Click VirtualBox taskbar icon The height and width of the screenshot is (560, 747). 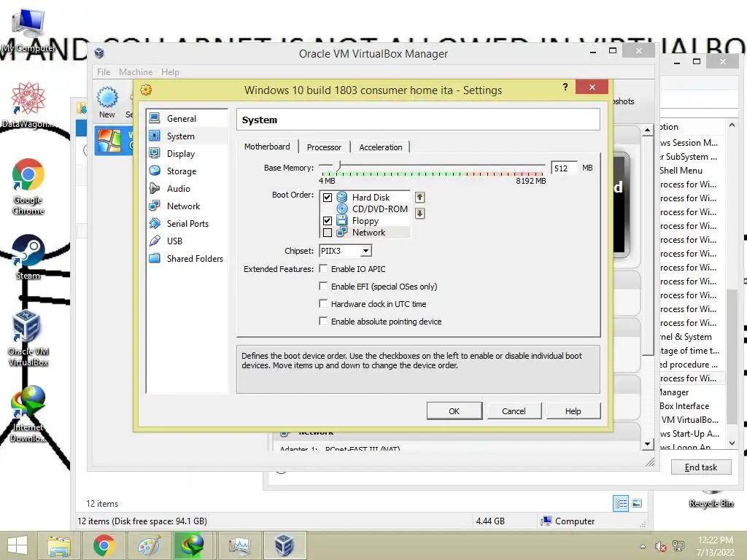click(x=285, y=545)
